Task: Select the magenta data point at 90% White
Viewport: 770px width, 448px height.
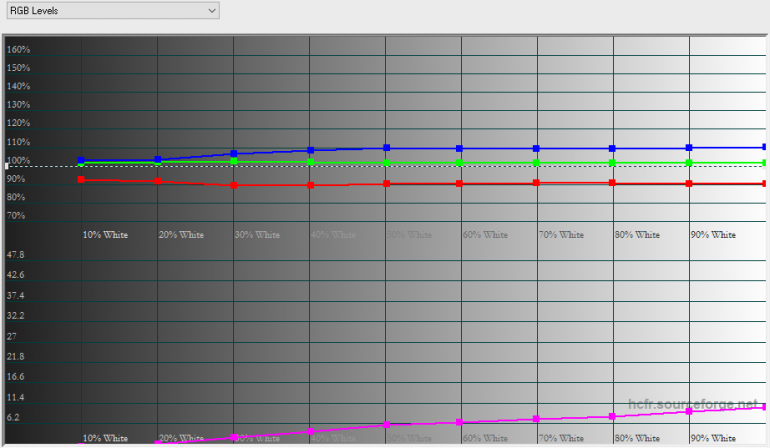Action: pos(689,411)
